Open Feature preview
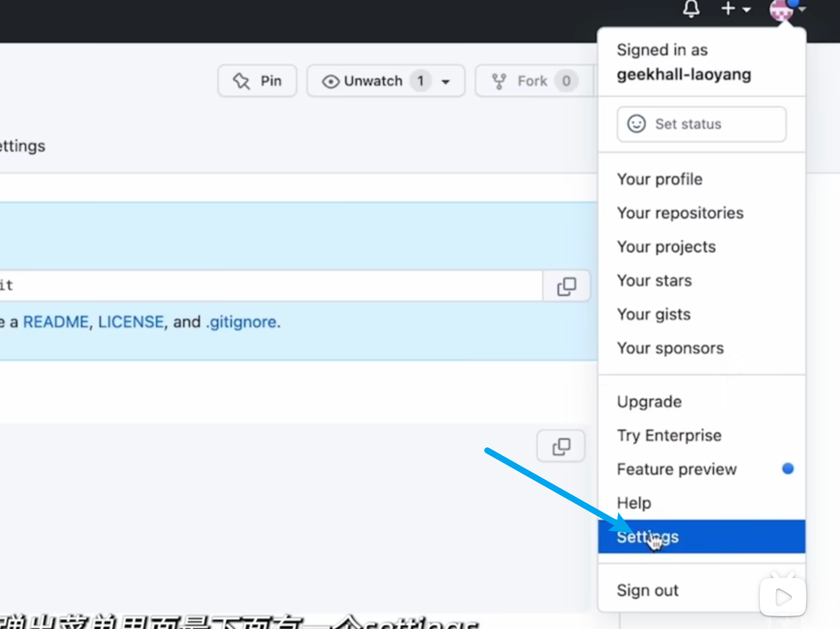The image size is (840, 629). pos(702,469)
